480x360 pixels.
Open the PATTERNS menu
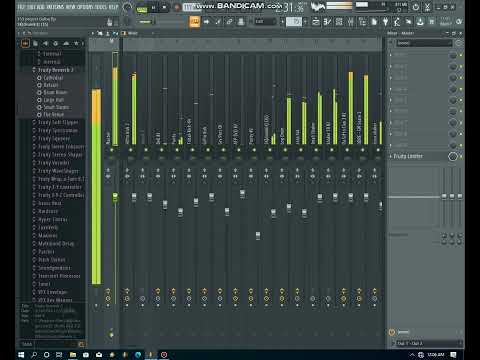pyautogui.click(x=56, y=7)
